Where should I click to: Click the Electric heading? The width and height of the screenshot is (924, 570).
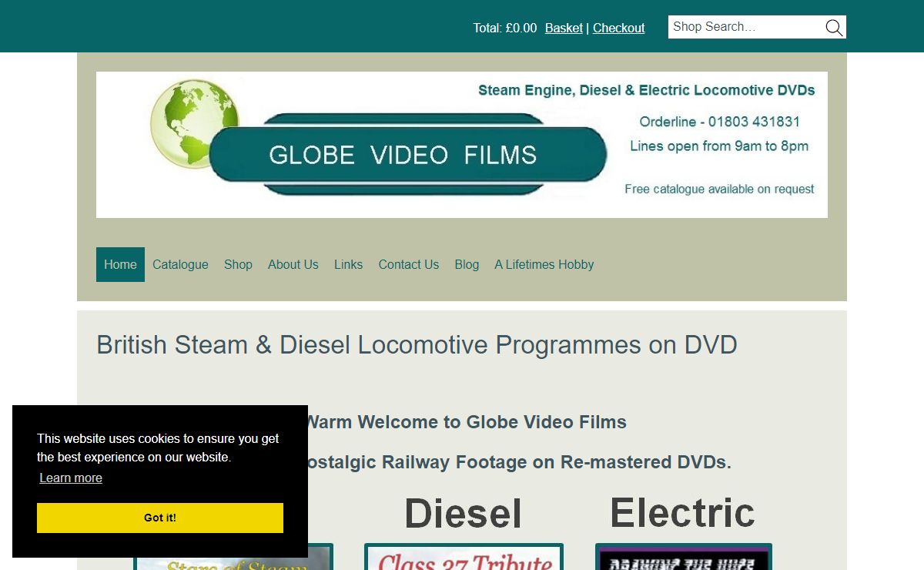[682, 512]
